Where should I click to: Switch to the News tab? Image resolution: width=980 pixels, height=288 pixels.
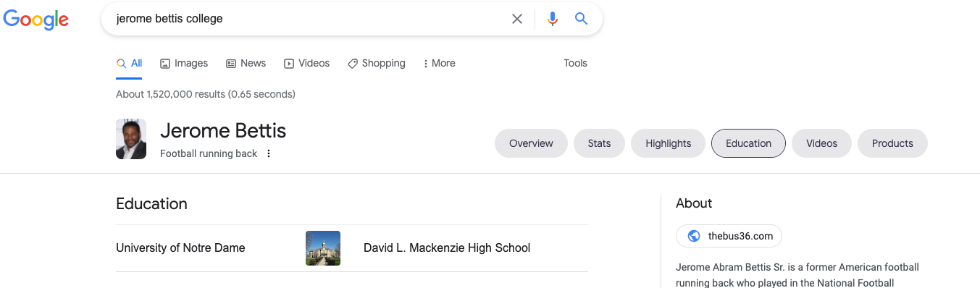(x=246, y=63)
